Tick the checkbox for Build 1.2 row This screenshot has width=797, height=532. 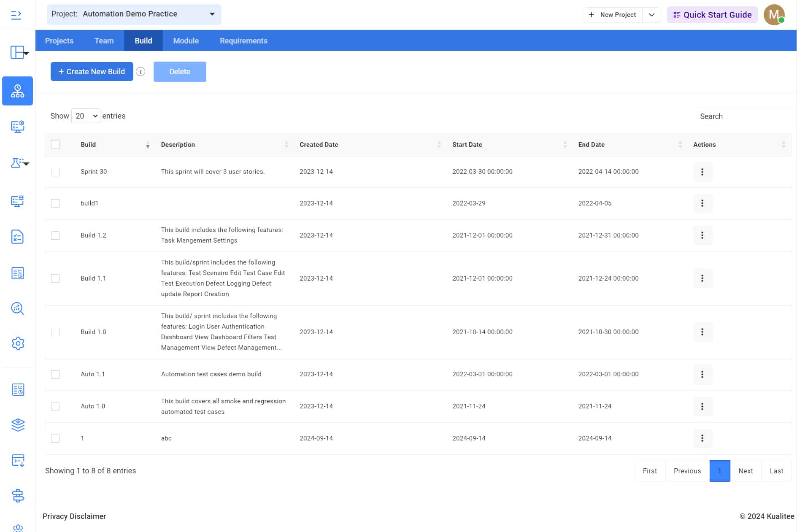(55, 235)
